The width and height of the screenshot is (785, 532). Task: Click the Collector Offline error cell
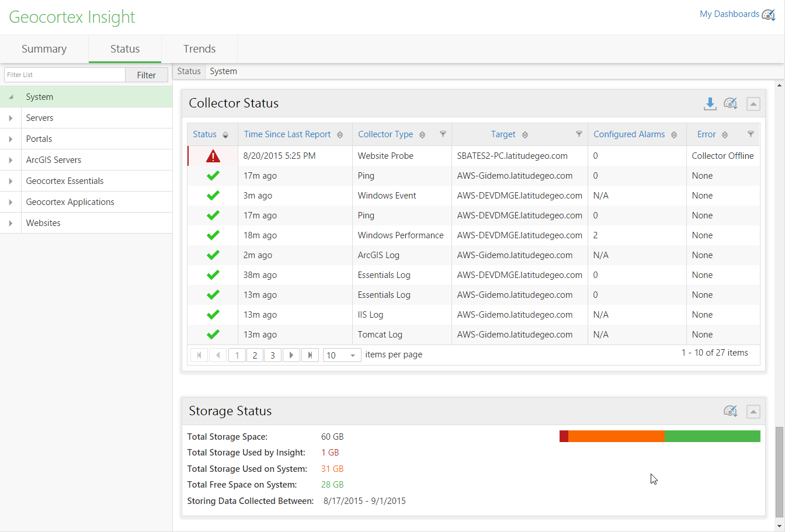pyautogui.click(x=723, y=156)
